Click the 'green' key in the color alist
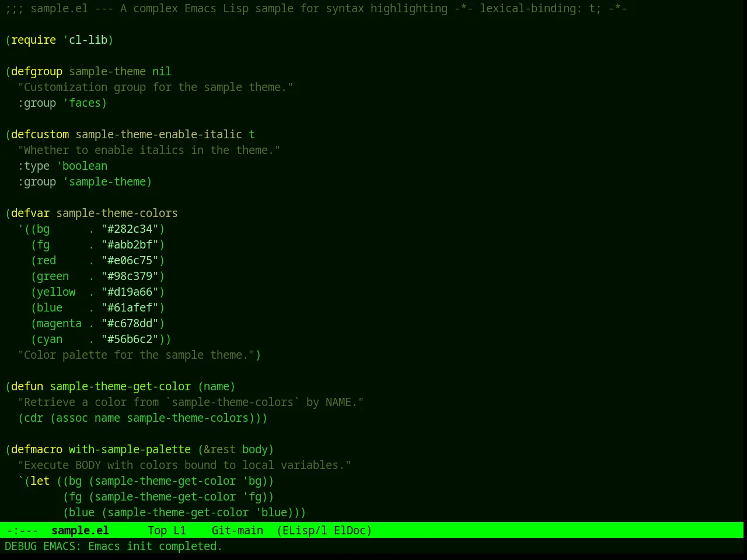The width and height of the screenshot is (747, 560). tap(53, 276)
